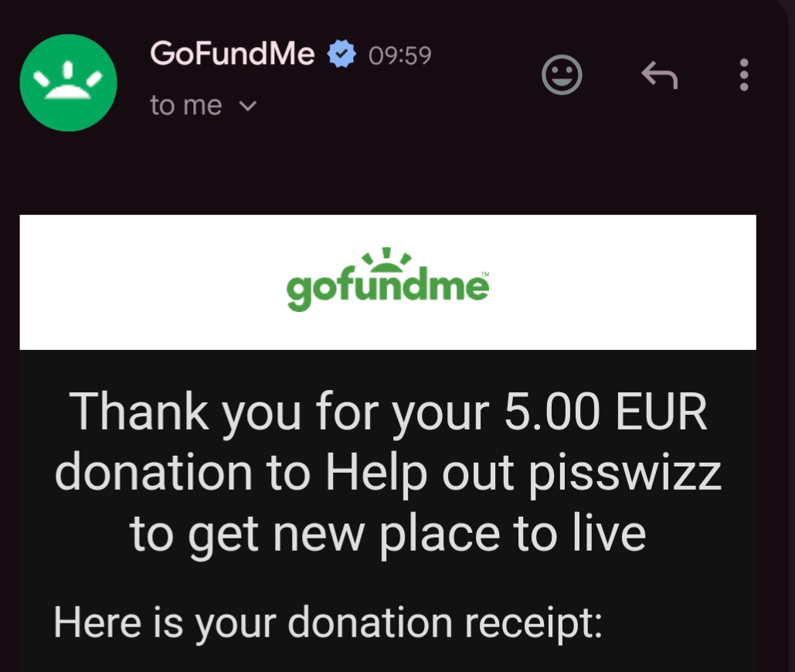Expand recipient details chevron beside "to me"
This screenshot has height=672, width=795.
247,106
